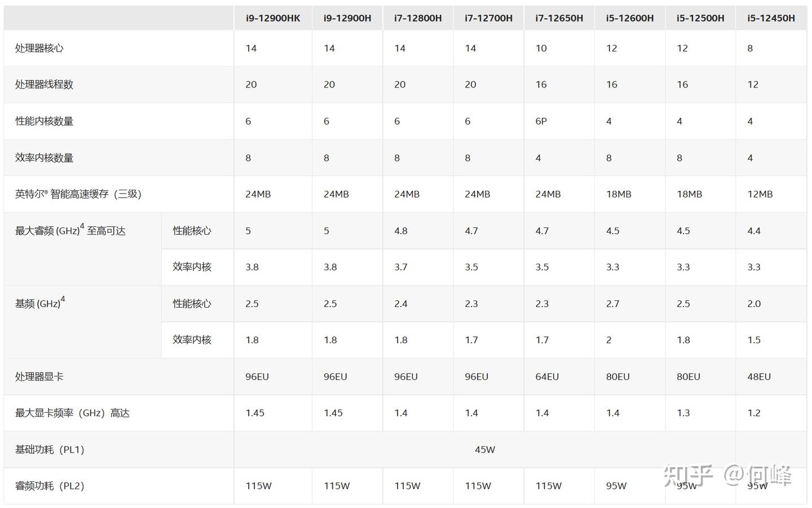Select the 6P cell under i7-12650H

[x=541, y=121]
